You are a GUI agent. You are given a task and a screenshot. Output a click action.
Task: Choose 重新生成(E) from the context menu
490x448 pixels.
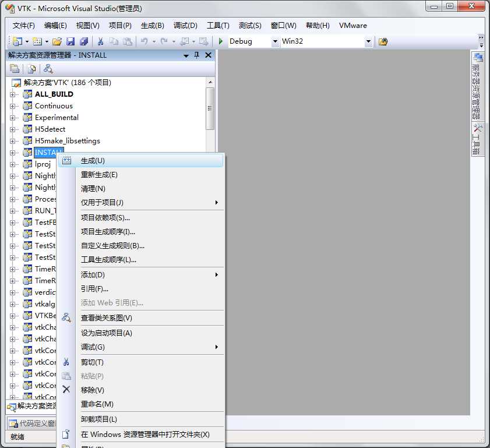[x=141, y=175]
